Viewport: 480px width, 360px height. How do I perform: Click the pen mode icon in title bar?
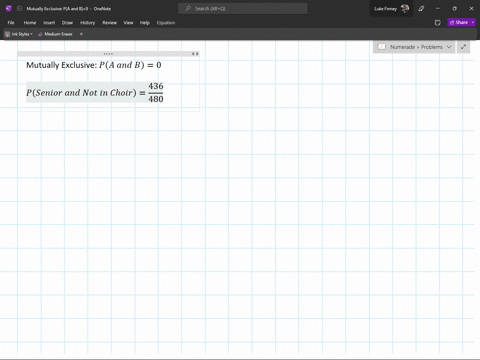coord(421,8)
